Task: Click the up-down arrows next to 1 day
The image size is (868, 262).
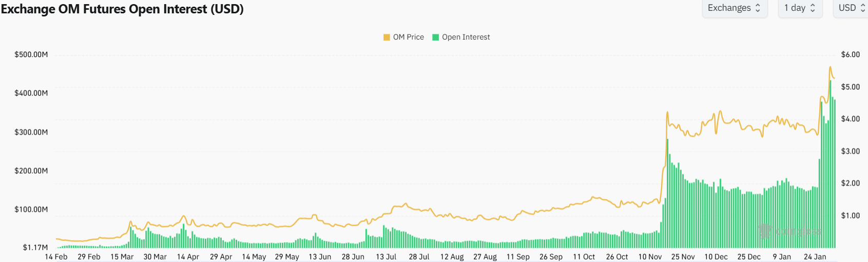Action: click(x=813, y=8)
